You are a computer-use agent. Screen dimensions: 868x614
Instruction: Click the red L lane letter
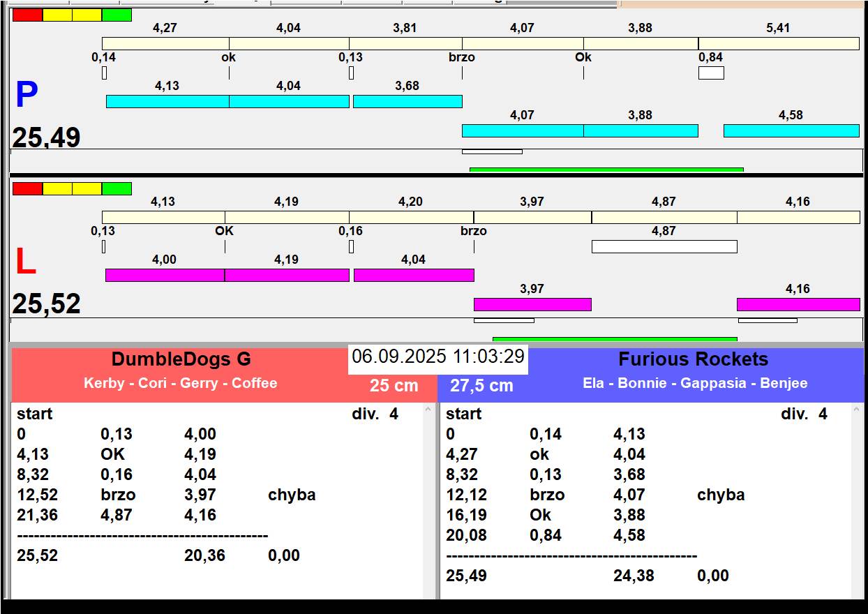click(x=26, y=262)
